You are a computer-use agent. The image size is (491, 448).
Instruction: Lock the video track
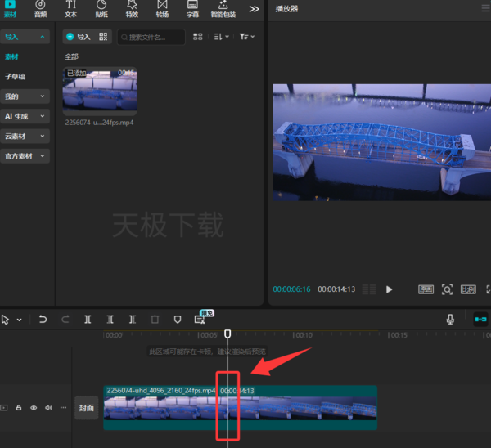click(19, 408)
